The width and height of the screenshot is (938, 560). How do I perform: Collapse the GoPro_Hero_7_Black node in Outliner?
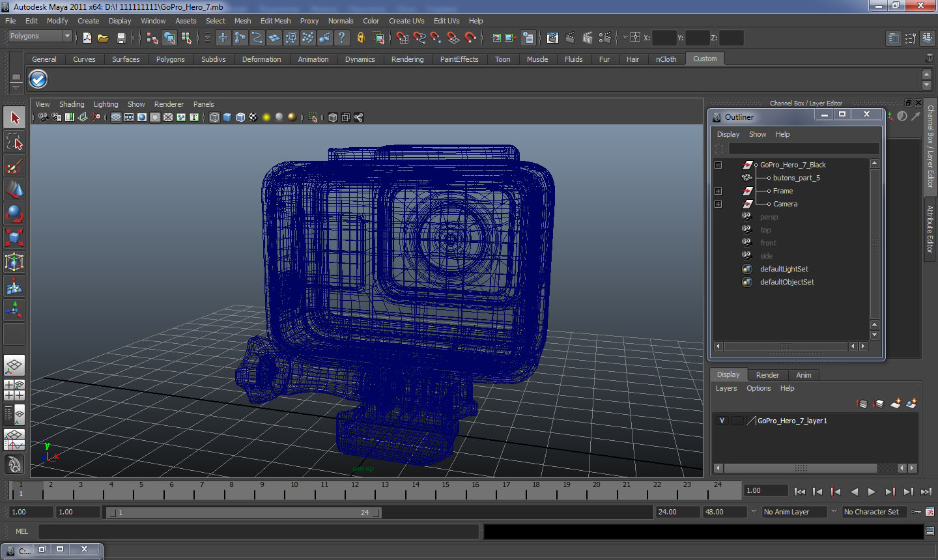pos(718,165)
